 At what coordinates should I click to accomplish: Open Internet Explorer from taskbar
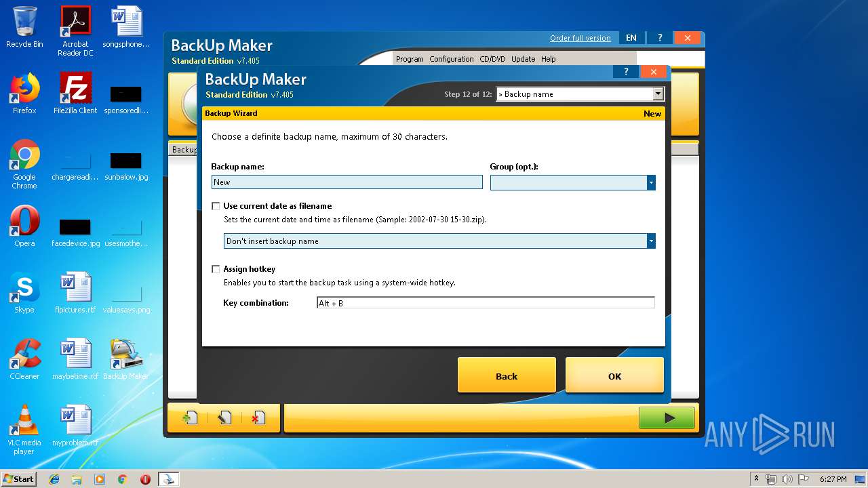pos(54,479)
